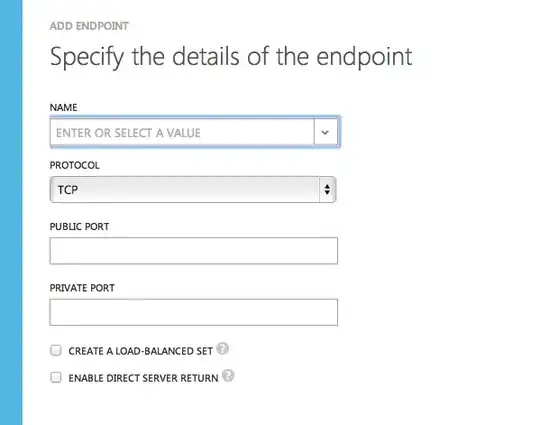Image resolution: width=540 pixels, height=425 pixels.
Task: Click the ENABLE DIRECT SERVER RETURN label text
Action: tap(143, 378)
